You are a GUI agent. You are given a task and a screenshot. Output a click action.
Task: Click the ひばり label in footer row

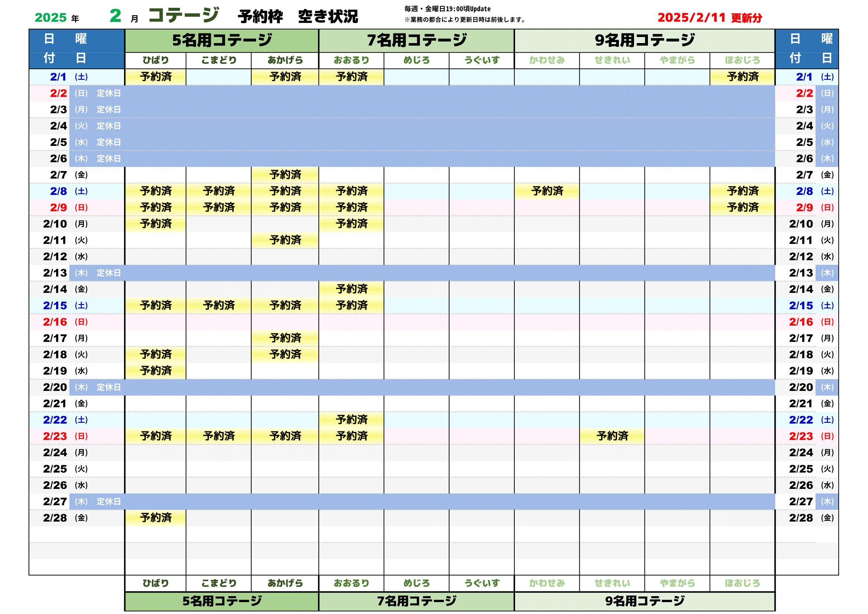tap(155, 584)
